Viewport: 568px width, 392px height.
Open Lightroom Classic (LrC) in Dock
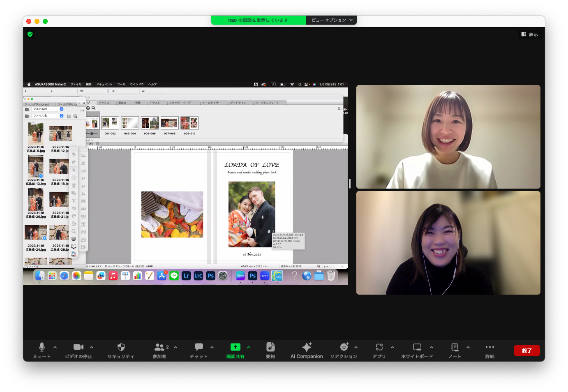[199, 276]
